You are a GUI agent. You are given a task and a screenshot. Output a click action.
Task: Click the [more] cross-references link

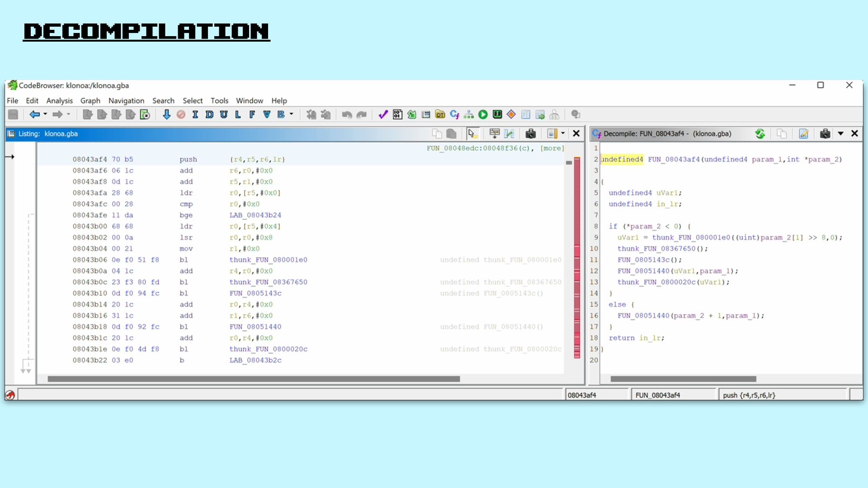[x=552, y=148]
